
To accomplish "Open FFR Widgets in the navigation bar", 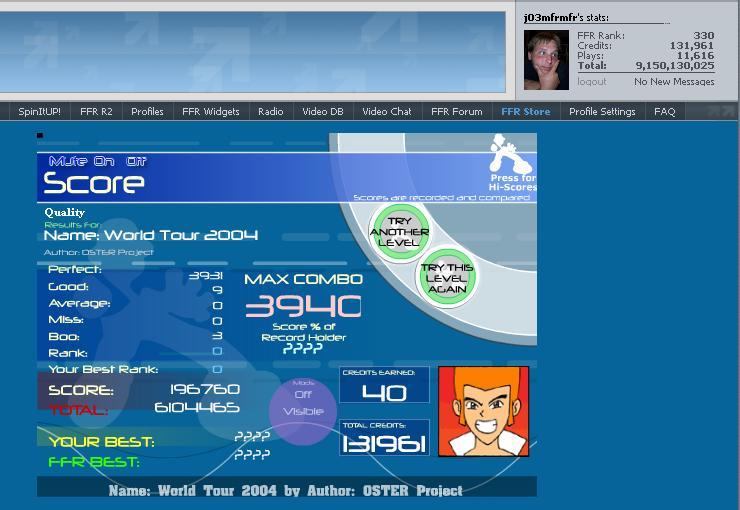I will [211, 112].
